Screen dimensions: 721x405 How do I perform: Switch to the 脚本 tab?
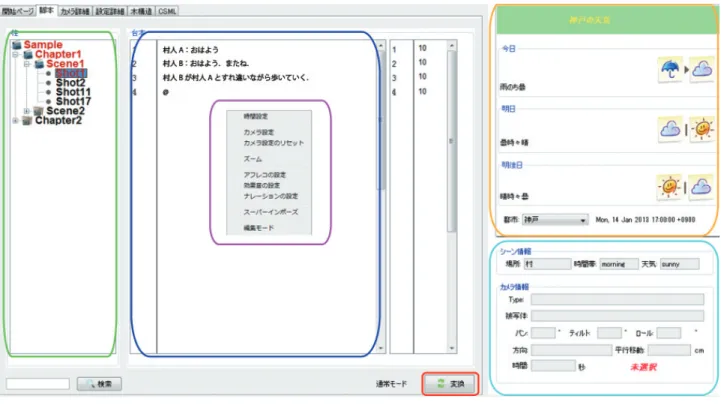pos(46,11)
